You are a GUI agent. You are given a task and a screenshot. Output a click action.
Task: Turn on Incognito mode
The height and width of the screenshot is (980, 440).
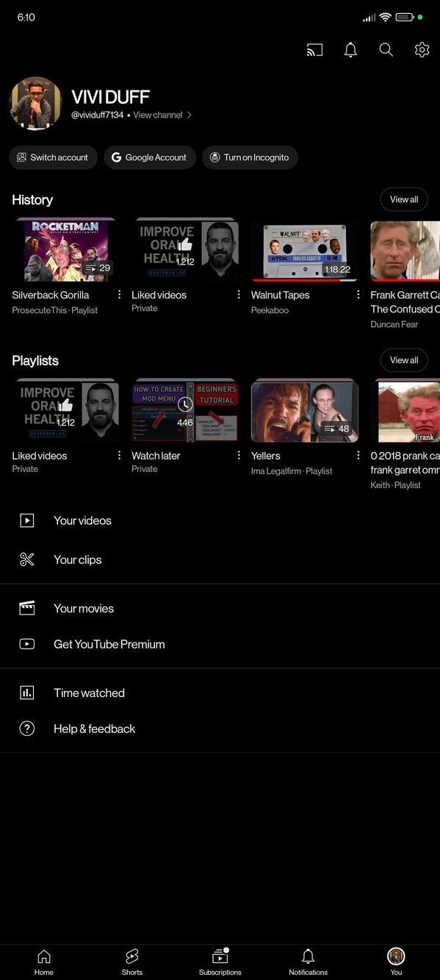[x=250, y=157]
